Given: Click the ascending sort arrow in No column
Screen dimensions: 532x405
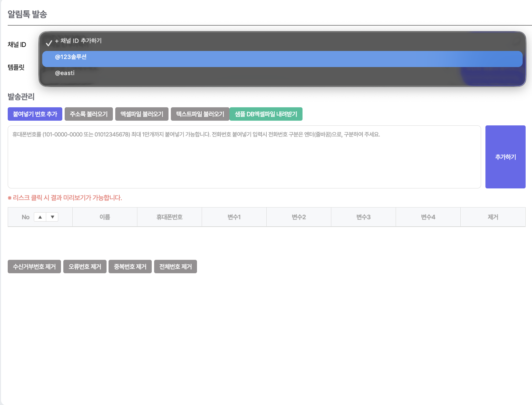Looking at the screenshot, I should click(40, 217).
